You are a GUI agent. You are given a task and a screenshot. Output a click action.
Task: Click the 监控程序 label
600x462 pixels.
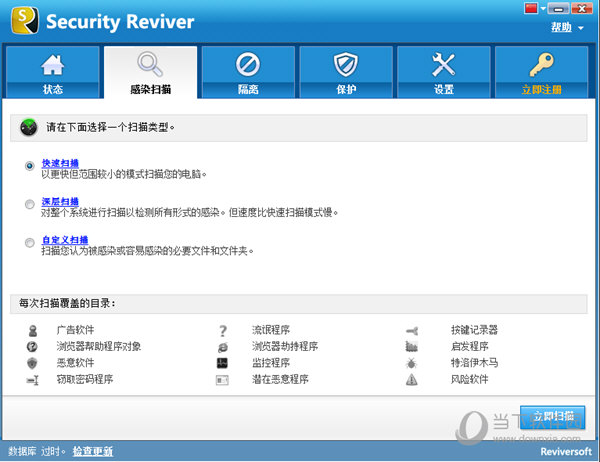[x=271, y=363]
